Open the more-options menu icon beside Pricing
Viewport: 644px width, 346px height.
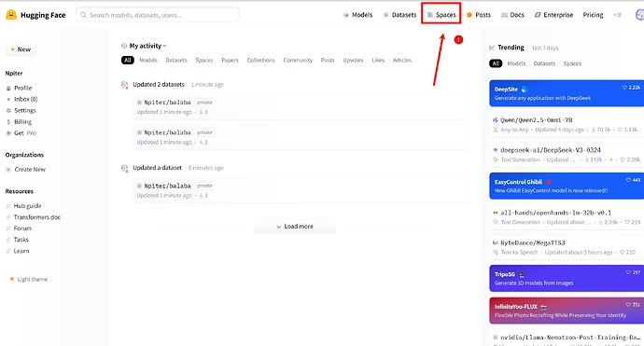click(x=617, y=15)
